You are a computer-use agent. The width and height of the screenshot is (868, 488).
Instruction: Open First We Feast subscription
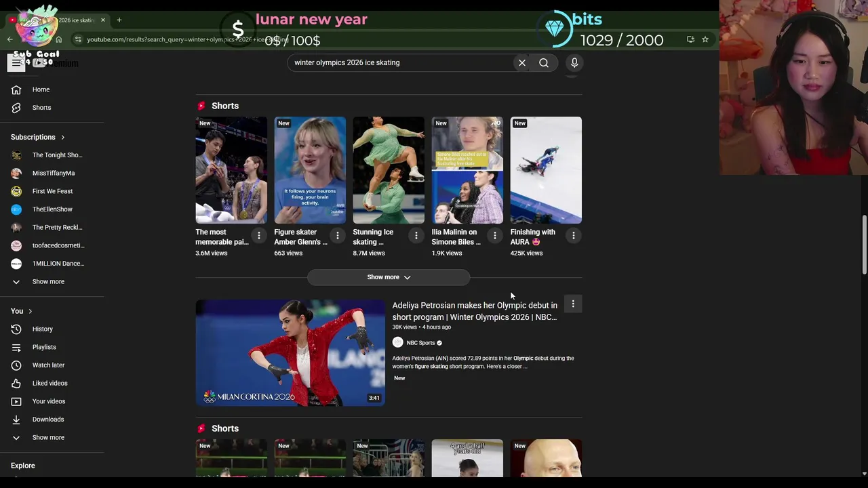tap(52, 191)
